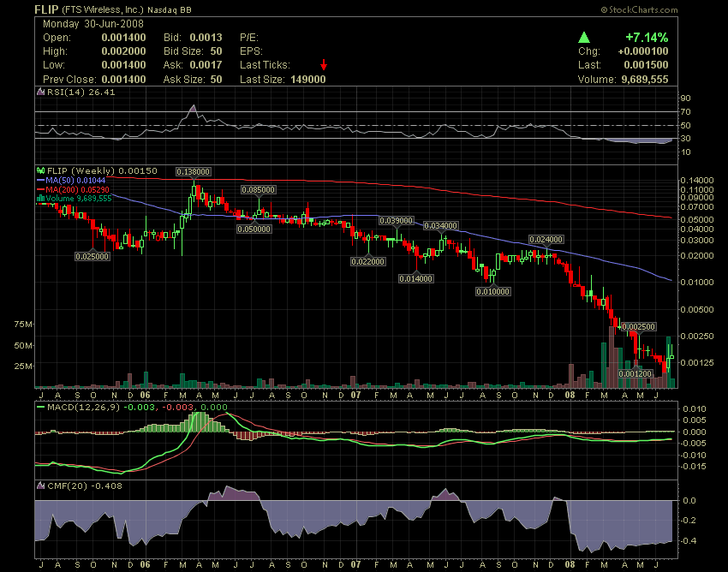Open the StockCharts.com copyright link
Viewport: 728px width, 572px height.
pyautogui.click(x=639, y=9)
